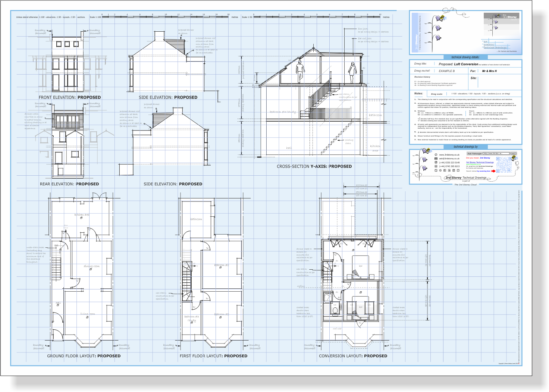Click the 'Notes:' heading
Viewport: 549px width, 392px height.
(418, 94)
